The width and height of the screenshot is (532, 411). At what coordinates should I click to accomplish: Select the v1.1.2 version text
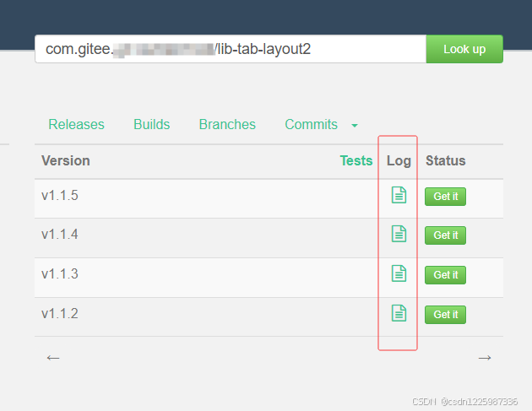click(x=60, y=313)
